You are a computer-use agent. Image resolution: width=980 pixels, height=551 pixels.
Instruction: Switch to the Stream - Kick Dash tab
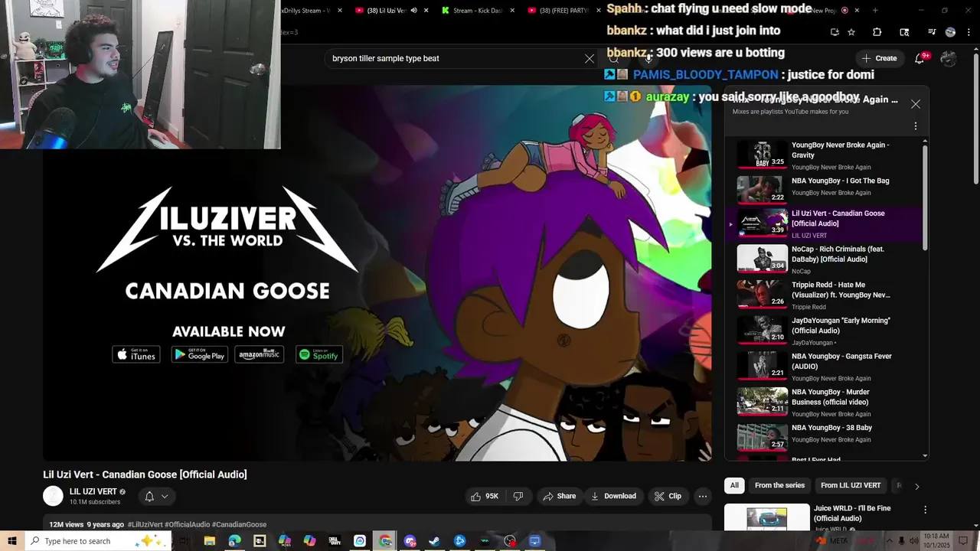point(476,10)
